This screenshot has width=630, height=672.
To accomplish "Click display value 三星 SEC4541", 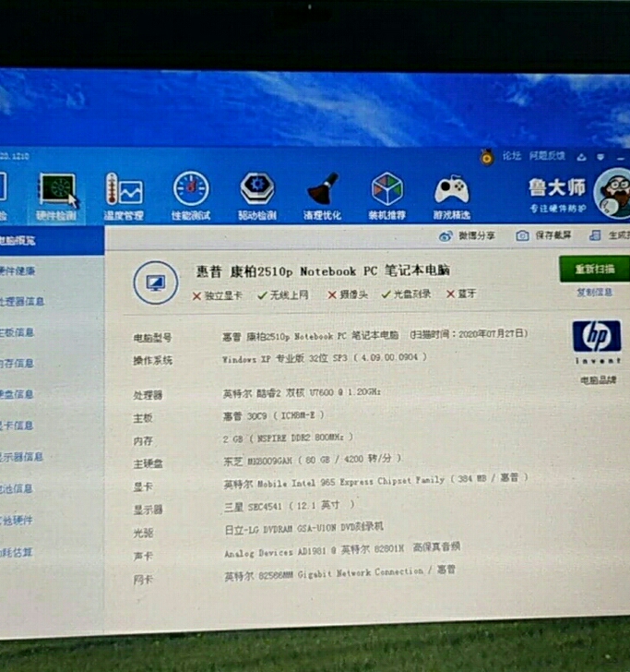I will click(x=289, y=506).
